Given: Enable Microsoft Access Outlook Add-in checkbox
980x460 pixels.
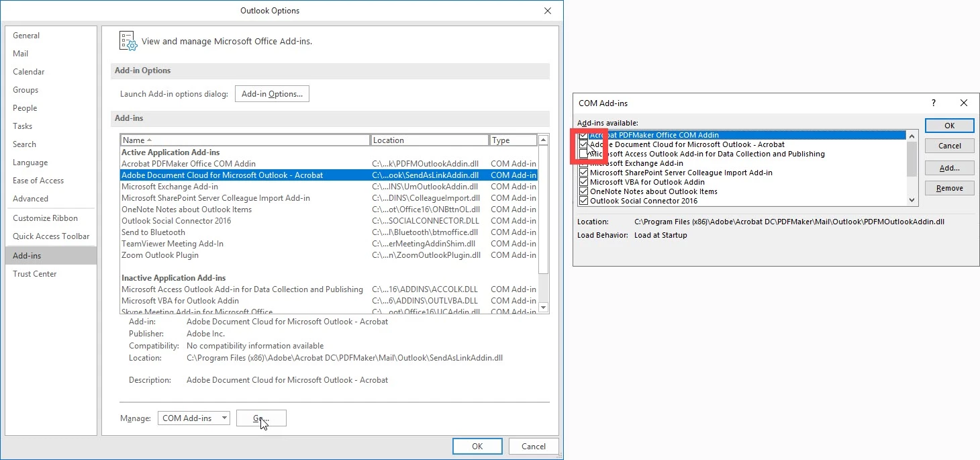Looking at the screenshot, I should [584, 154].
